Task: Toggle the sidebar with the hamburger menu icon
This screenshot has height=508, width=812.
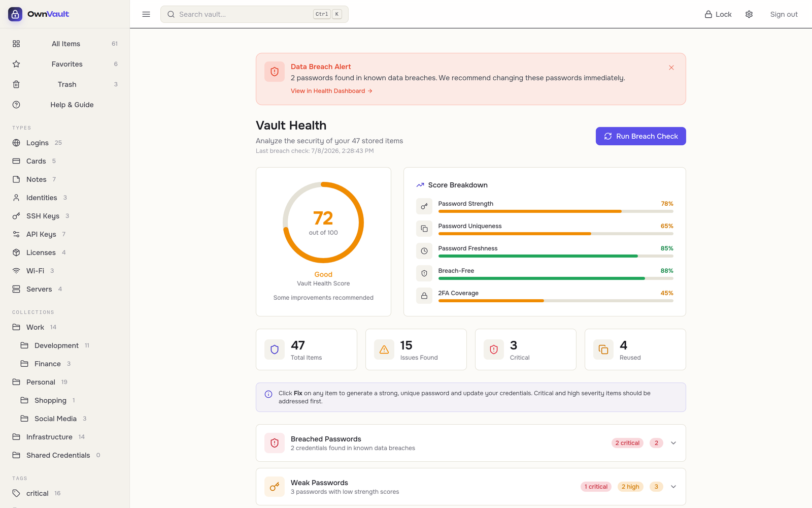Action: tap(146, 14)
